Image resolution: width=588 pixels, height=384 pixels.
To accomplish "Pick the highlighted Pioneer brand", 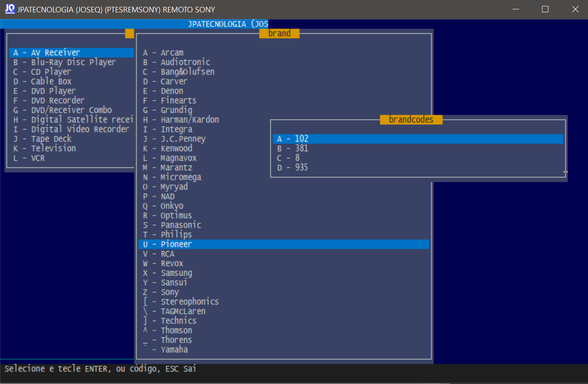I will point(176,244).
